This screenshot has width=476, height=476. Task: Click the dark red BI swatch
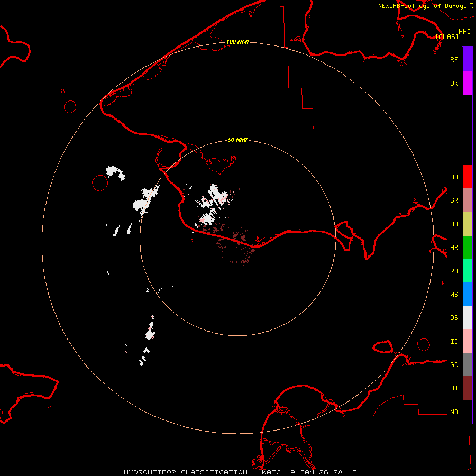click(x=467, y=388)
